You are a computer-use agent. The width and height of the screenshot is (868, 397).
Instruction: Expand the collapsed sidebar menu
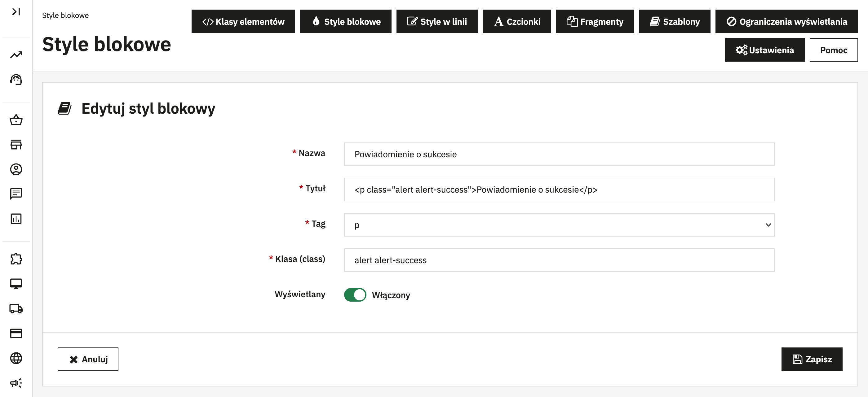(x=16, y=12)
